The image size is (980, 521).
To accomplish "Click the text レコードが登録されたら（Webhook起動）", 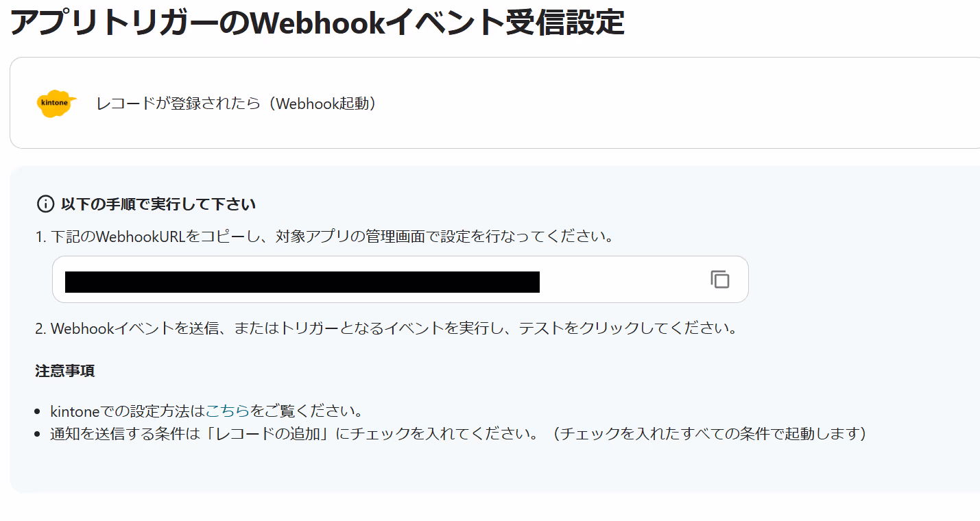I will [237, 104].
